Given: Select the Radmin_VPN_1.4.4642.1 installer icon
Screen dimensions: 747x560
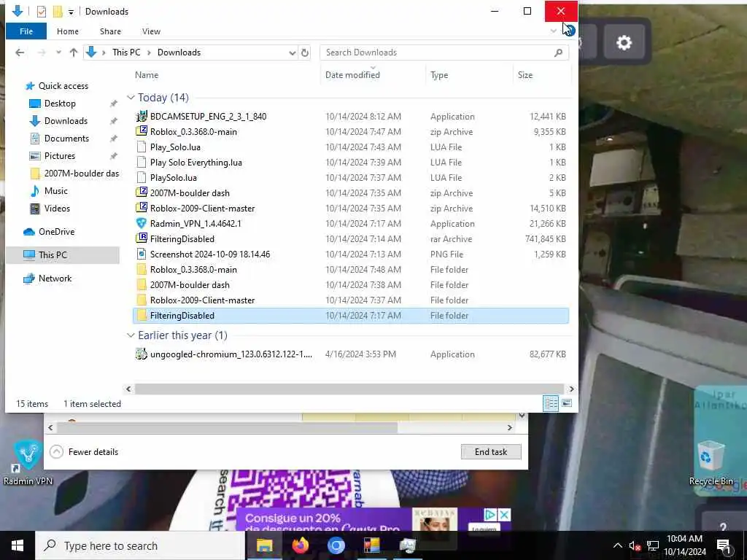Looking at the screenshot, I should pyautogui.click(x=142, y=223).
